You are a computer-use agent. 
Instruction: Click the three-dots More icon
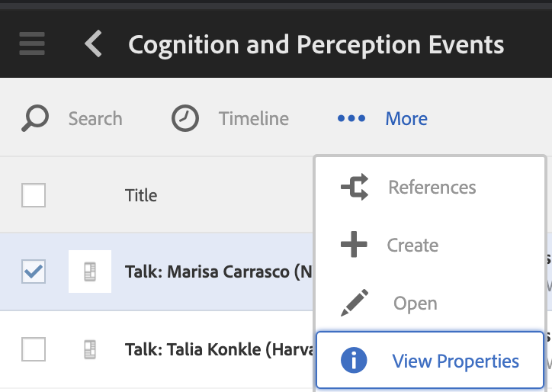point(351,118)
